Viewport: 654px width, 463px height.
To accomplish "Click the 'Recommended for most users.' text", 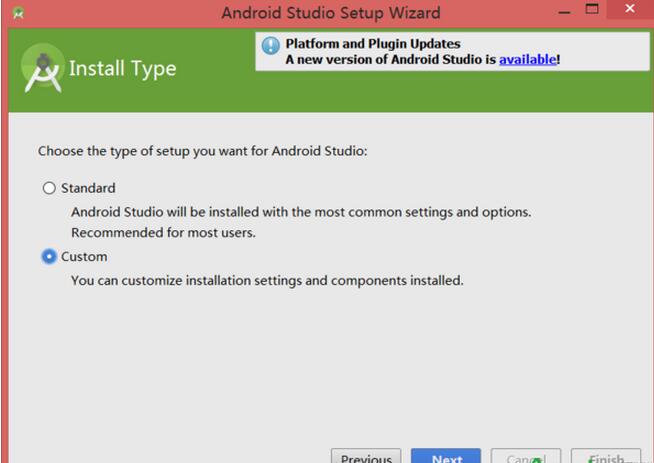I will tap(164, 233).
